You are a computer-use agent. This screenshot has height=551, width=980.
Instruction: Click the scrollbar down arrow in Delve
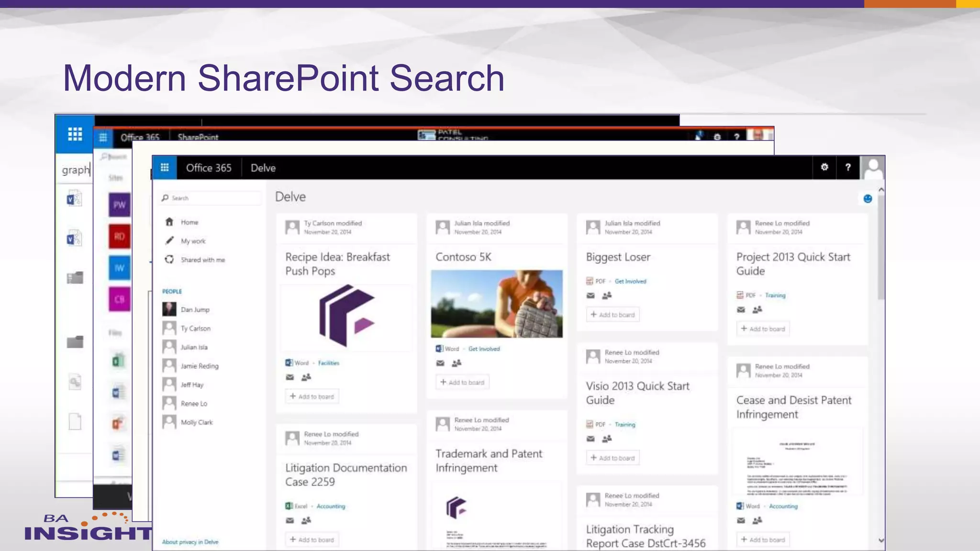pyautogui.click(x=881, y=540)
